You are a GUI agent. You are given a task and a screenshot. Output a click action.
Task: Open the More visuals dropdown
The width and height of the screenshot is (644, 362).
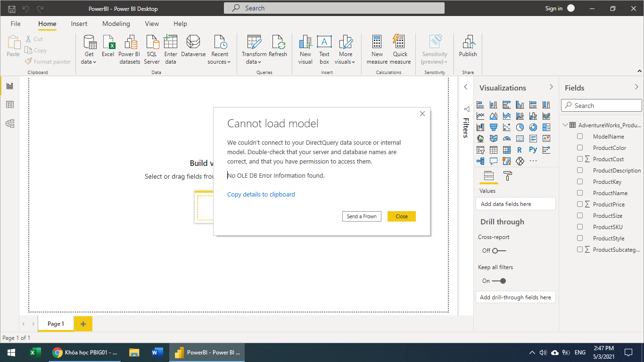(x=346, y=50)
